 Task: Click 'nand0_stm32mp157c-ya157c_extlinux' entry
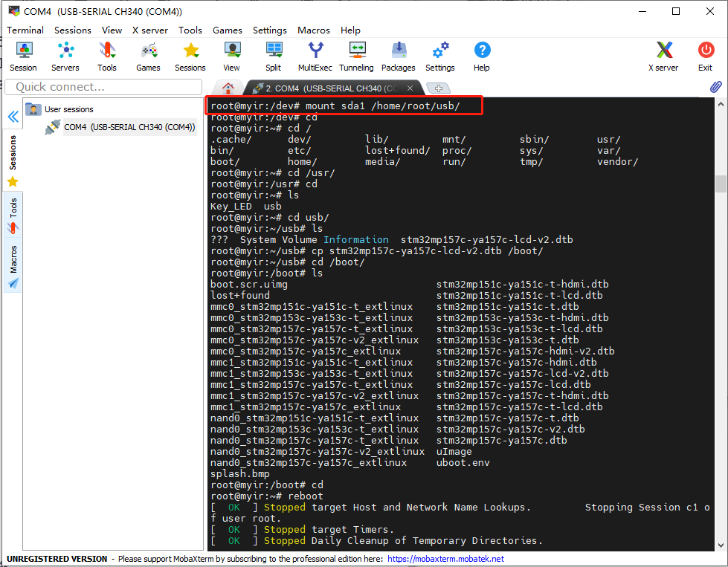click(309, 463)
